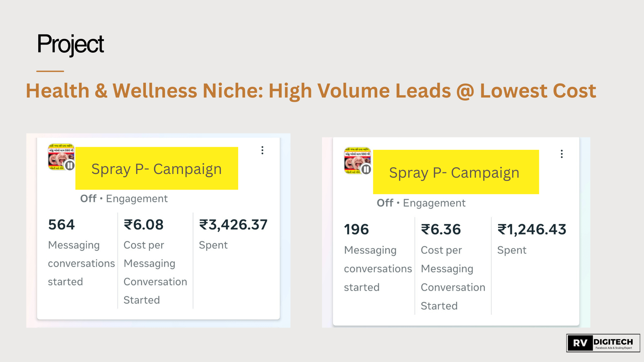This screenshot has height=362, width=644.
Task: Open right campaign card three-dot menu
Action: [x=561, y=154]
